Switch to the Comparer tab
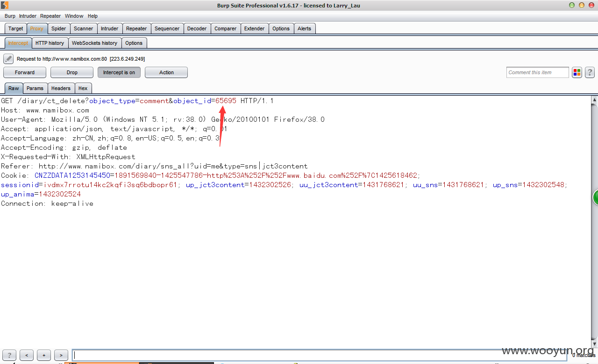 click(x=226, y=28)
